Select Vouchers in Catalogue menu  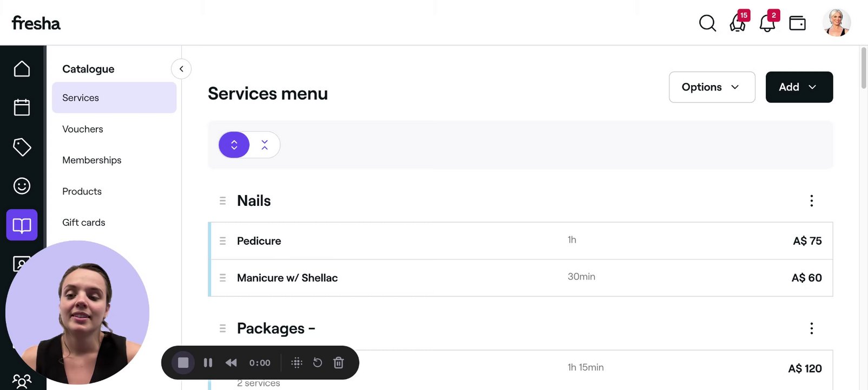[x=83, y=129]
